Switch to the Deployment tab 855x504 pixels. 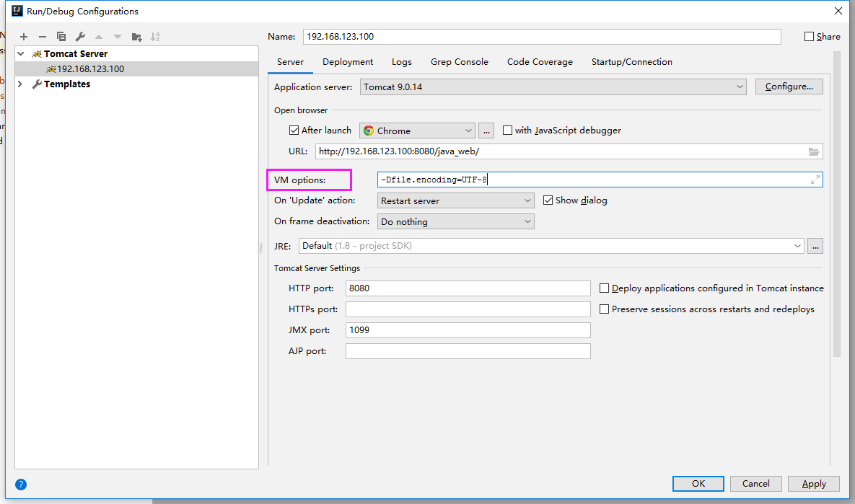pyautogui.click(x=347, y=62)
